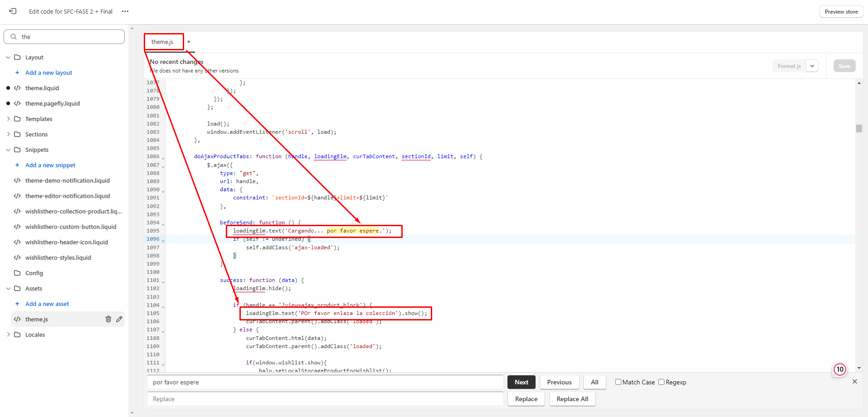Open theme-editor-notification.liquid snippet
The height and width of the screenshot is (417, 868).
[x=68, y=196]
